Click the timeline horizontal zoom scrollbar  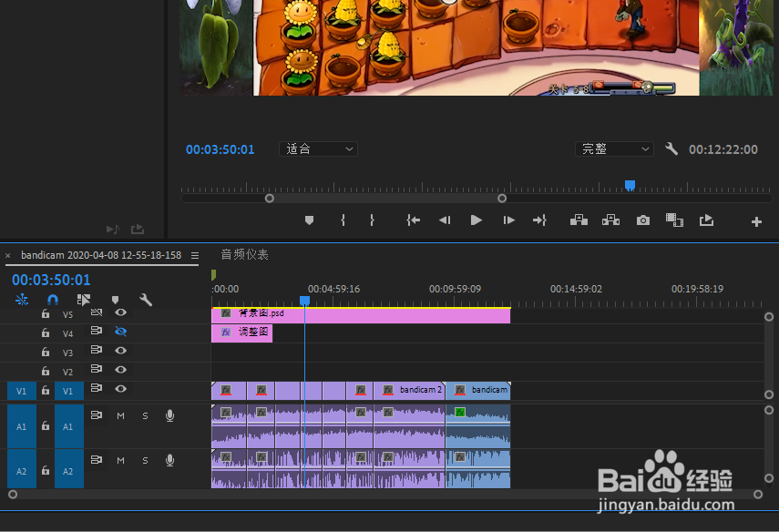click(x=385, y=495)
